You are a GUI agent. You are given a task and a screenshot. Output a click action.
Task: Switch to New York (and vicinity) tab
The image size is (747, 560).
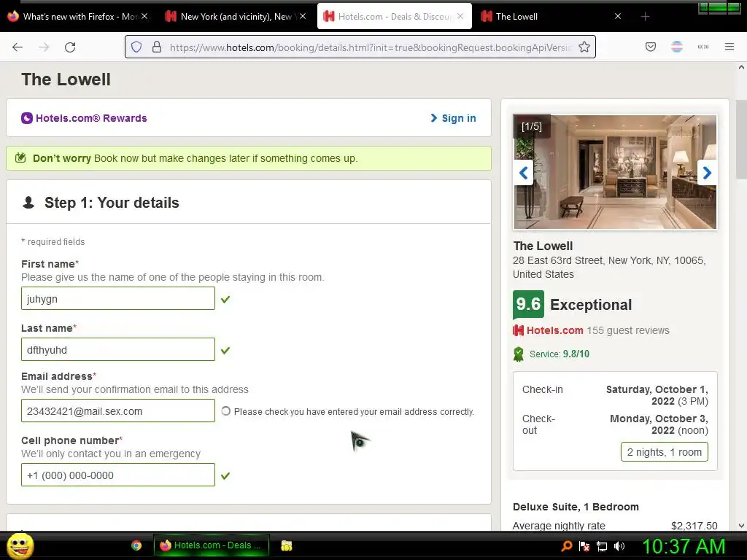click(x=236, y=17)
